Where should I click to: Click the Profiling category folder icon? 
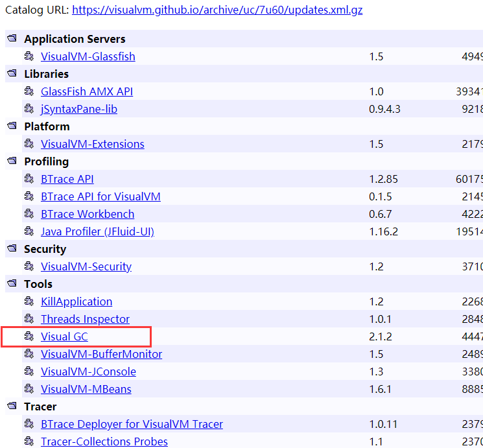[12, 161]
